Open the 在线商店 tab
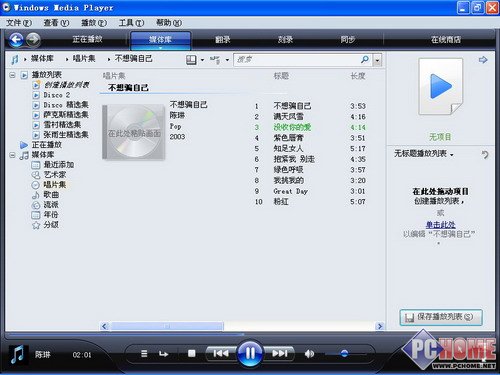500x375 pixels. click(x=446, y=40)
